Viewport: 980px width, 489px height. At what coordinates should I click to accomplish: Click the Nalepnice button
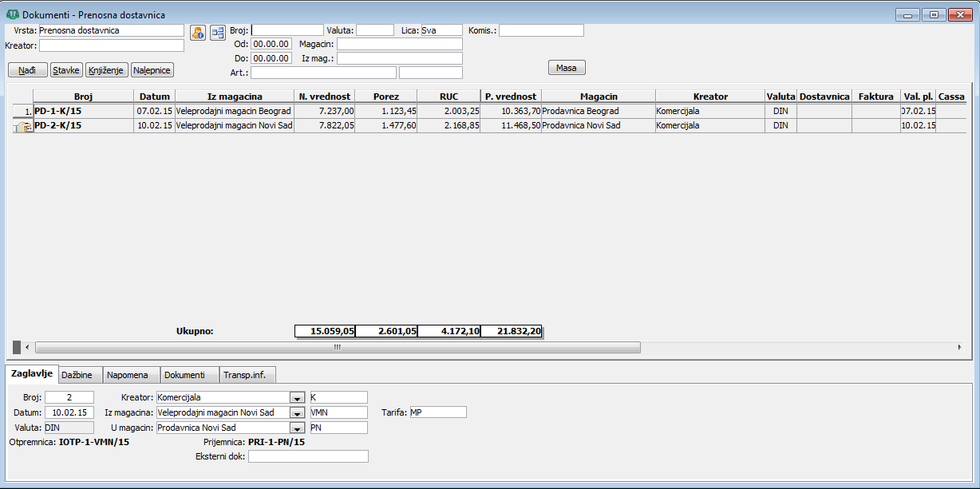(152, 70)
